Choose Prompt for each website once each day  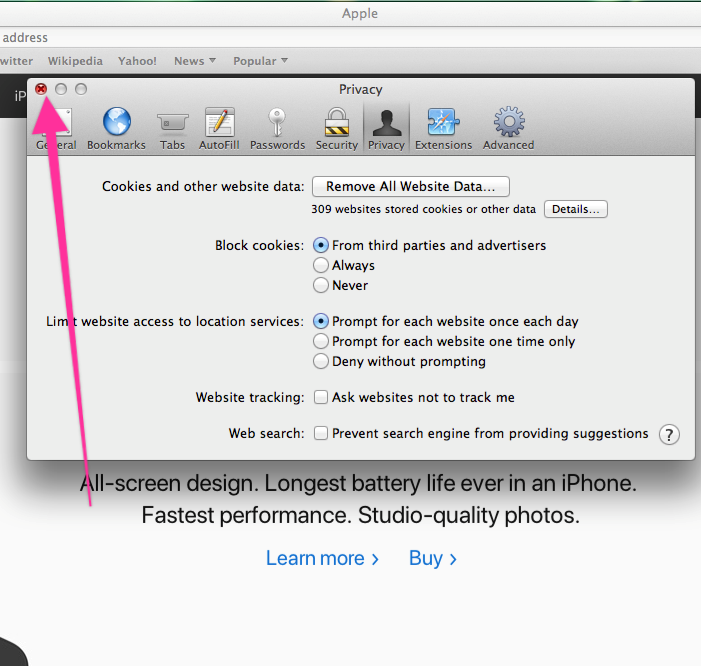[x=321, y=321]
